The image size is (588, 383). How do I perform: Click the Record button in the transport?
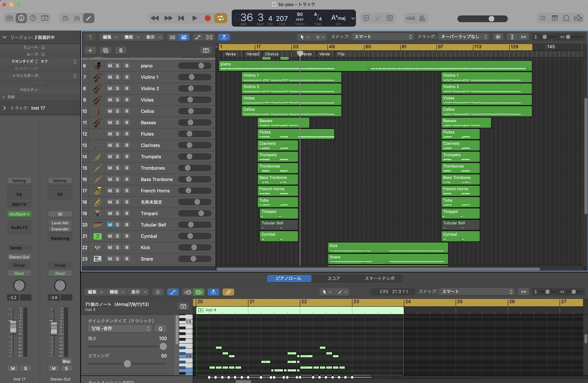click(208, 18)
